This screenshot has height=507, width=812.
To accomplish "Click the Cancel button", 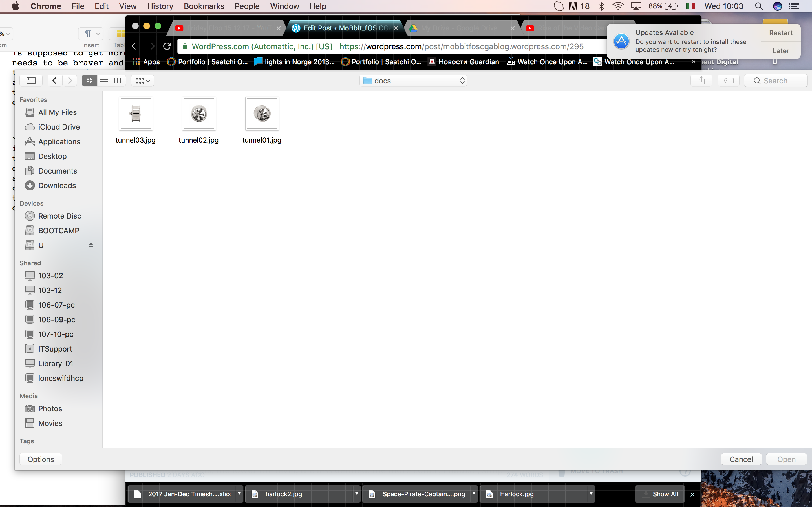I will [741, 459].
